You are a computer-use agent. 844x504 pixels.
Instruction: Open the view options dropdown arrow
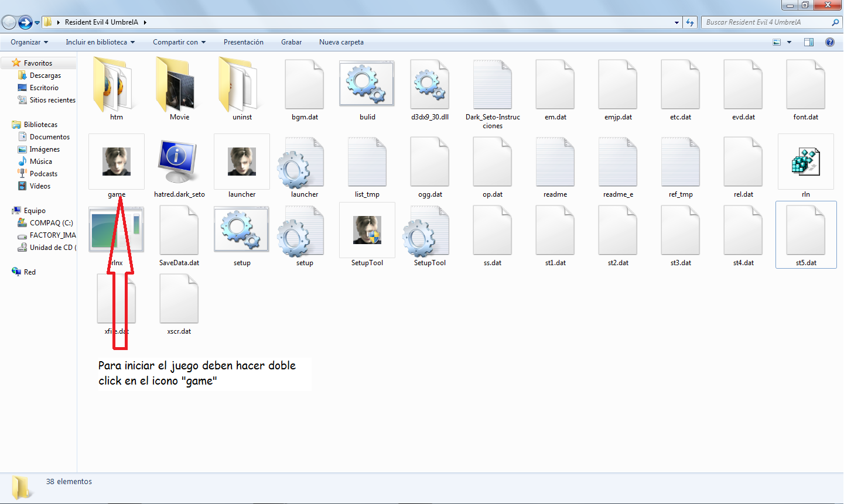(x=789, y=42)
